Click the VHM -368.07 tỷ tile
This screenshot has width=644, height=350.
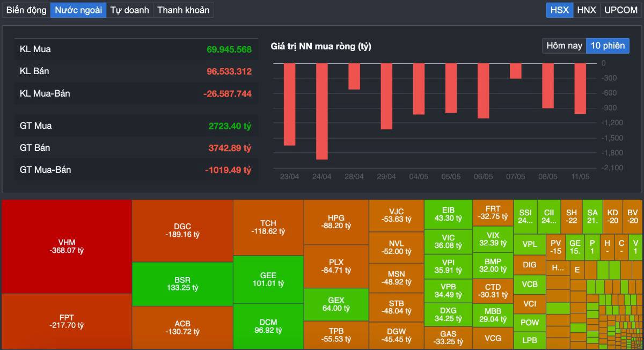tap(67, 246)
